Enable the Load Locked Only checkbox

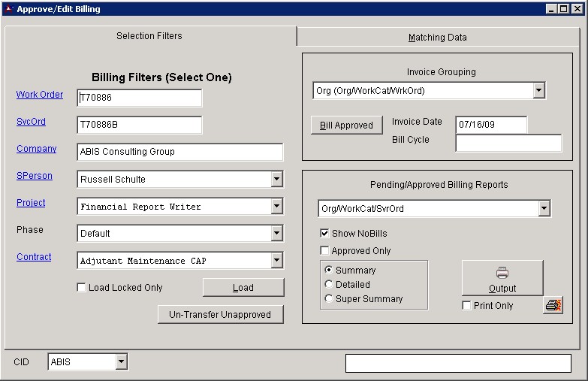tap(81, 288)
